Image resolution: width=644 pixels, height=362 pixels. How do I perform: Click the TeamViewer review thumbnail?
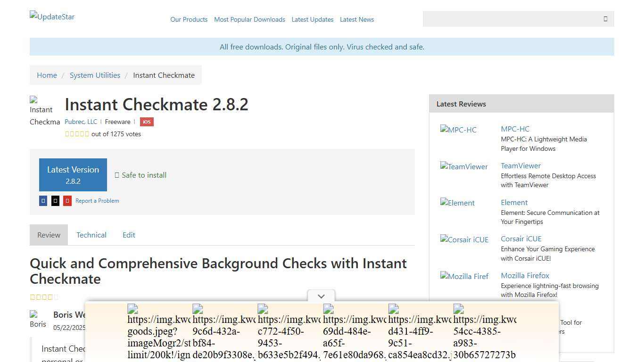463,166
